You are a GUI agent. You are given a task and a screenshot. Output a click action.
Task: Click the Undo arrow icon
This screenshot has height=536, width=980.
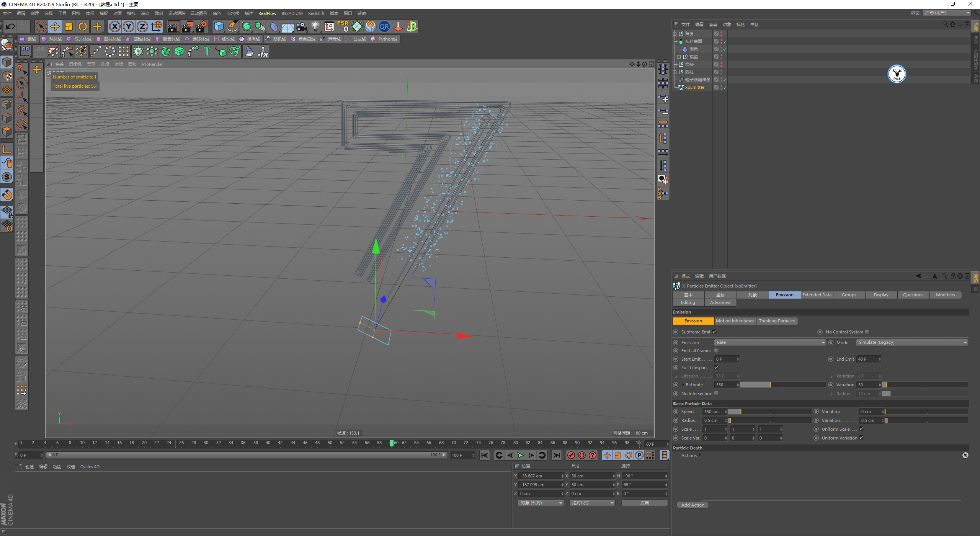click(x=10, y=26)
